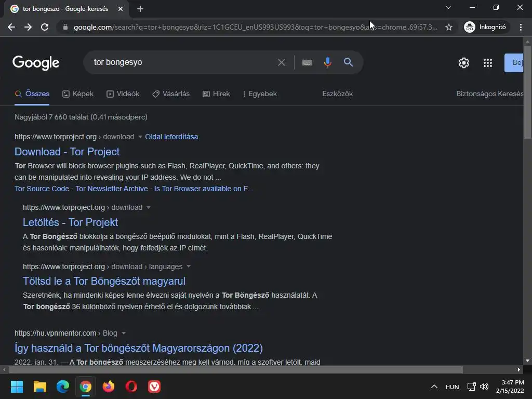Open the tab search chevron in title bar
The width and height of the screenshot is (532, 399).
tap(448, 7)
